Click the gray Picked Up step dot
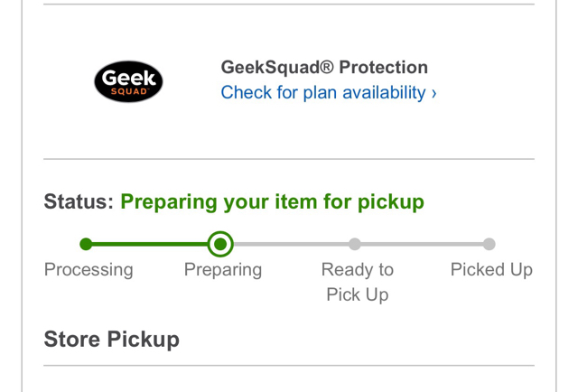Viewport: 578px width, 392px height. click(489, 244)
